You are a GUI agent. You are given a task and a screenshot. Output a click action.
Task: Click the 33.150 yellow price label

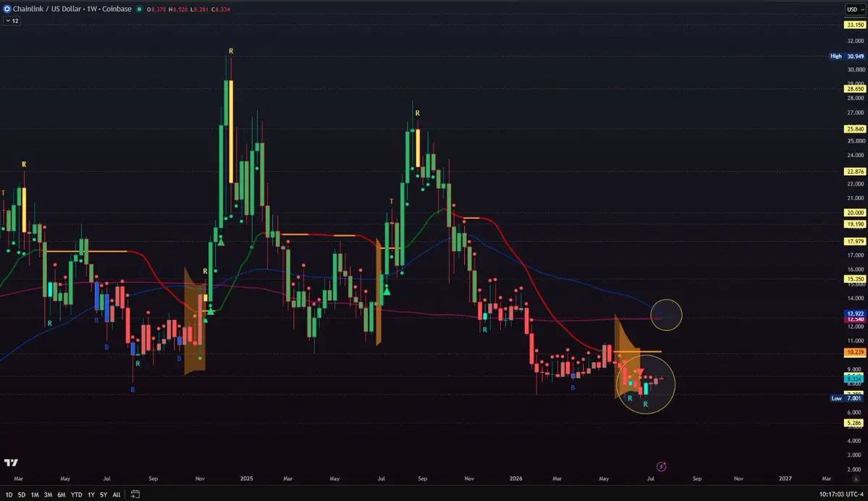[x=855, y=25]
